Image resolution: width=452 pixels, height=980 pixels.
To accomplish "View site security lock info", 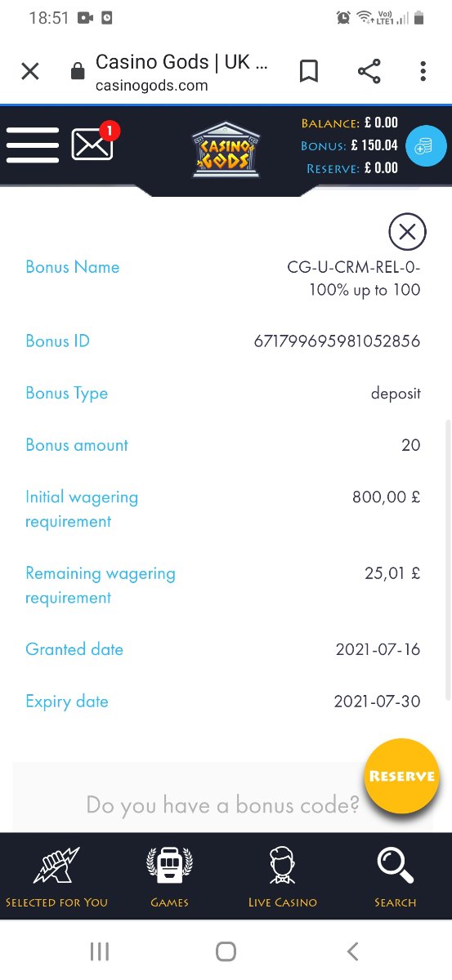I will [x=78, y=72].
